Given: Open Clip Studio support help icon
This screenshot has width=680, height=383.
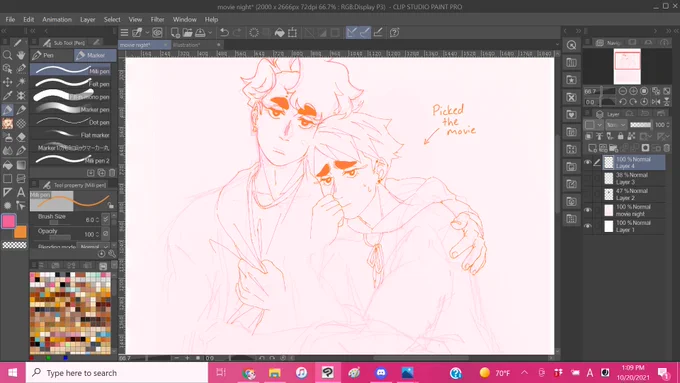Looking at the screenshot, I should point(394,33).
